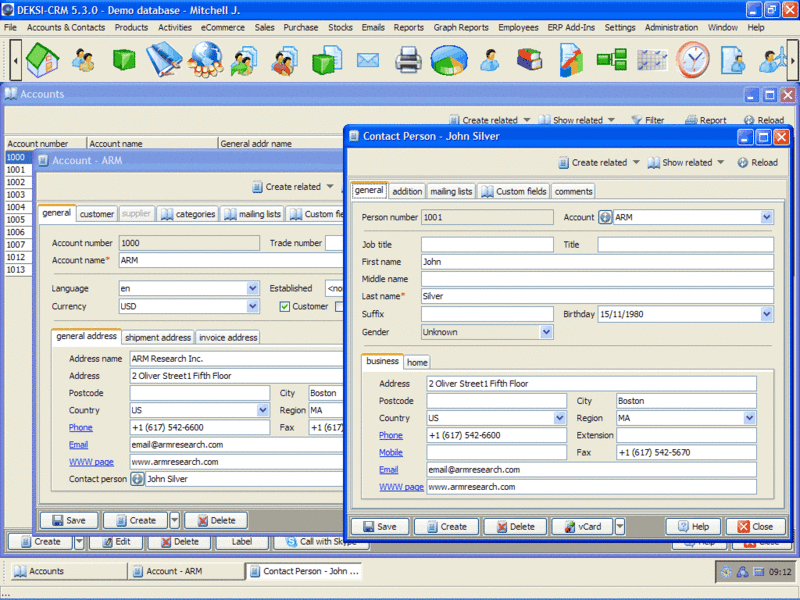Click the printer reports toolbar icon
This screenshot has height=600, width=800.
408,60
